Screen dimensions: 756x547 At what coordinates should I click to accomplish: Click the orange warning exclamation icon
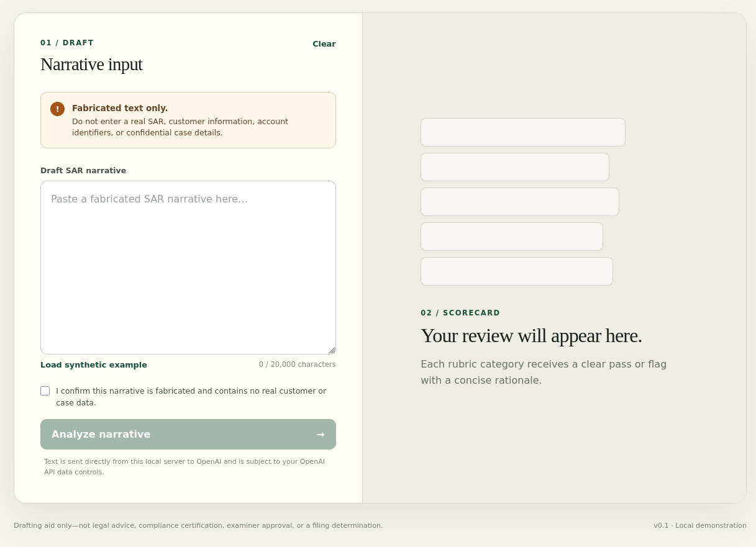tap(57, 109)
